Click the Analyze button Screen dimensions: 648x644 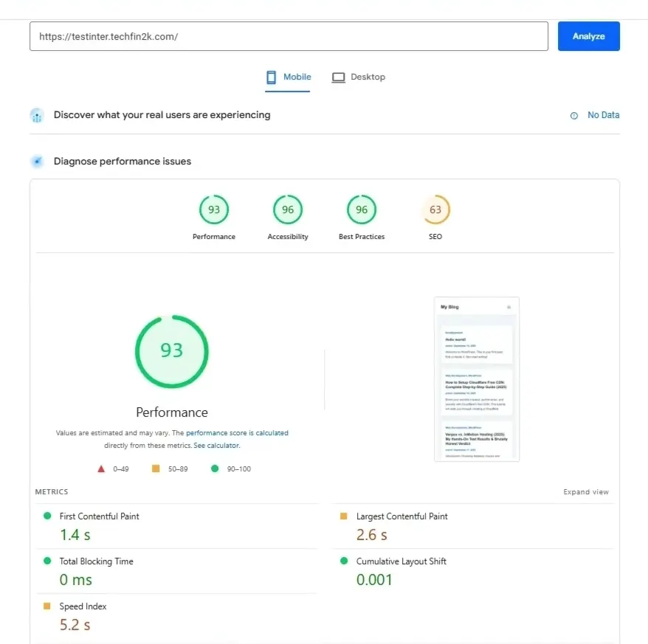[588, 36]
